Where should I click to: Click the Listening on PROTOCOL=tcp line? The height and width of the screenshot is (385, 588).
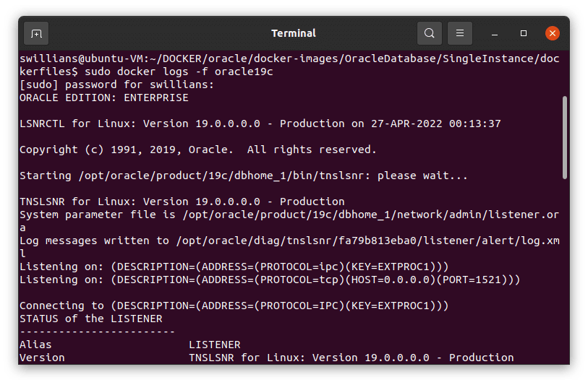269,280
